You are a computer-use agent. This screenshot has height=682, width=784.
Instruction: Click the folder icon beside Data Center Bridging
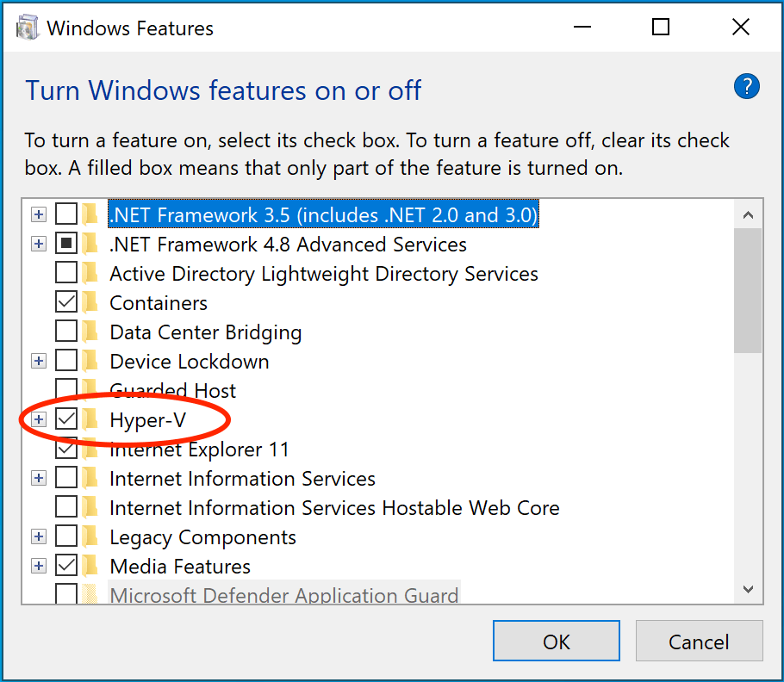(90, 332)
